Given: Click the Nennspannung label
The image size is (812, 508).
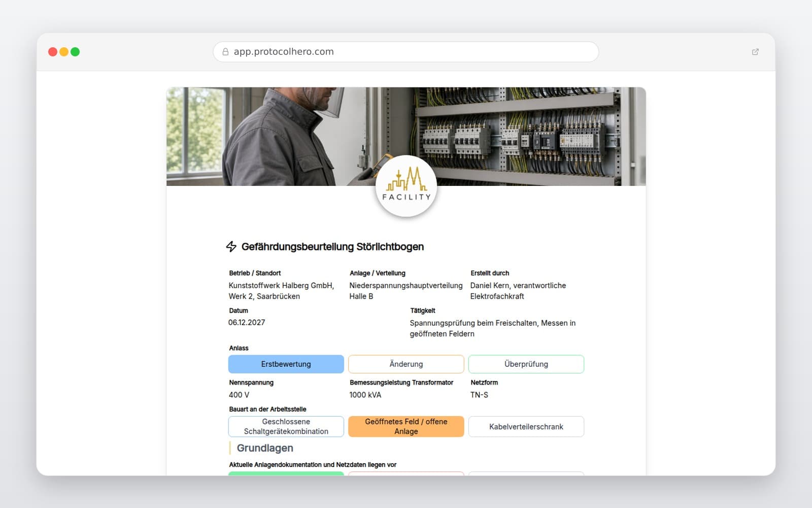Looking at the screenshot, I should tap(251, 383).
